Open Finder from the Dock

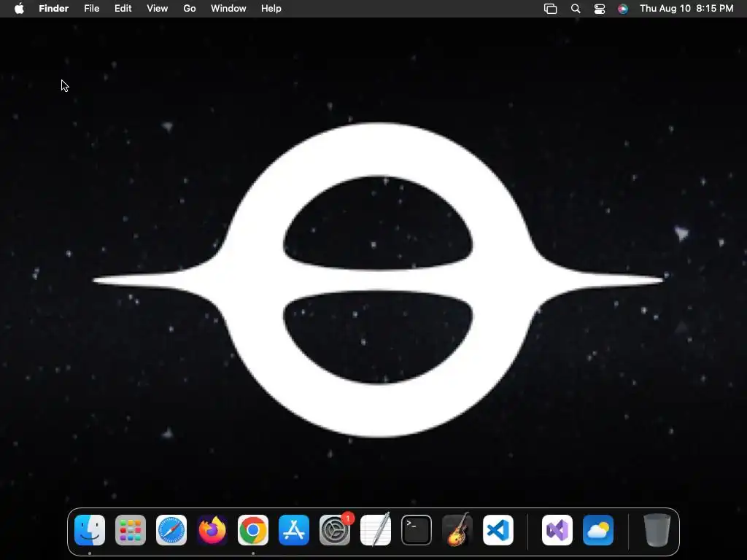click(x=90, y=530)
